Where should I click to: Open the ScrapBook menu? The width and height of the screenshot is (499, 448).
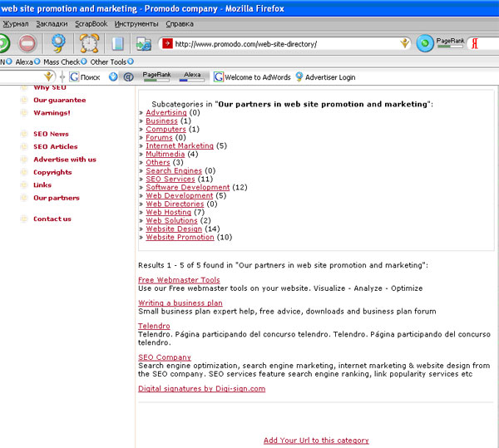[x=91, y=24]
